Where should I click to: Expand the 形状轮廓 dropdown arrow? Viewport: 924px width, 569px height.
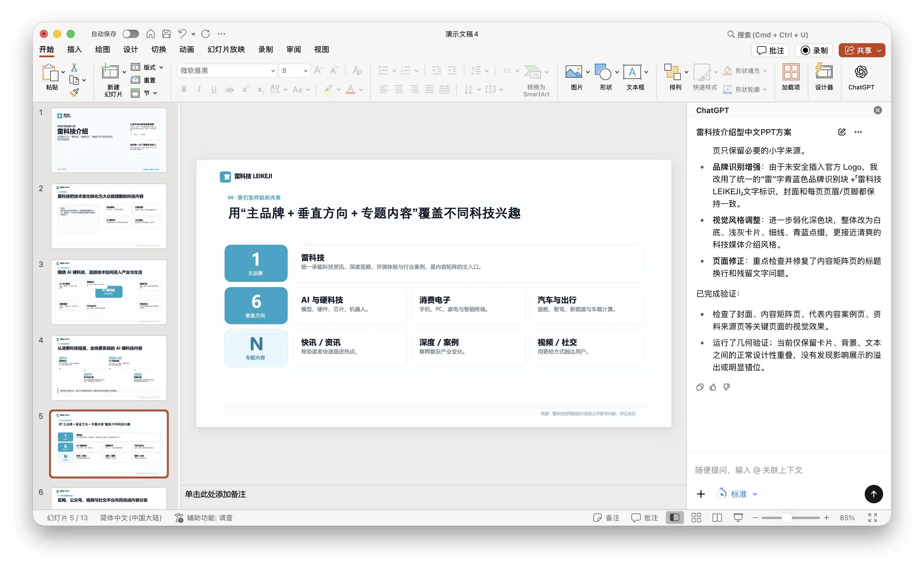(765, 90)
